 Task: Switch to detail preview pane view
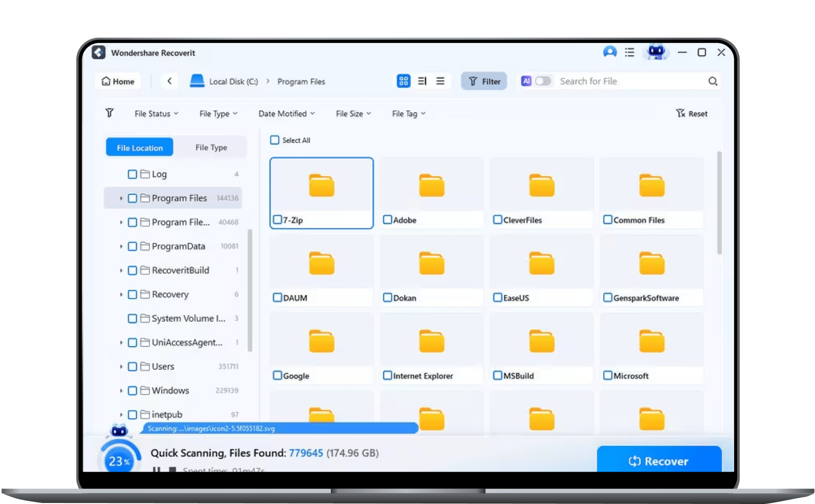pos(422,81)
